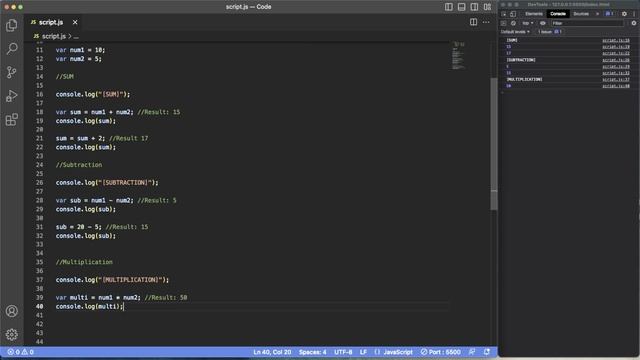The height and width of the screenshot is (360, 640).
Task: Open editor More Actions ellipsis menu
Action: coord(486,22)
